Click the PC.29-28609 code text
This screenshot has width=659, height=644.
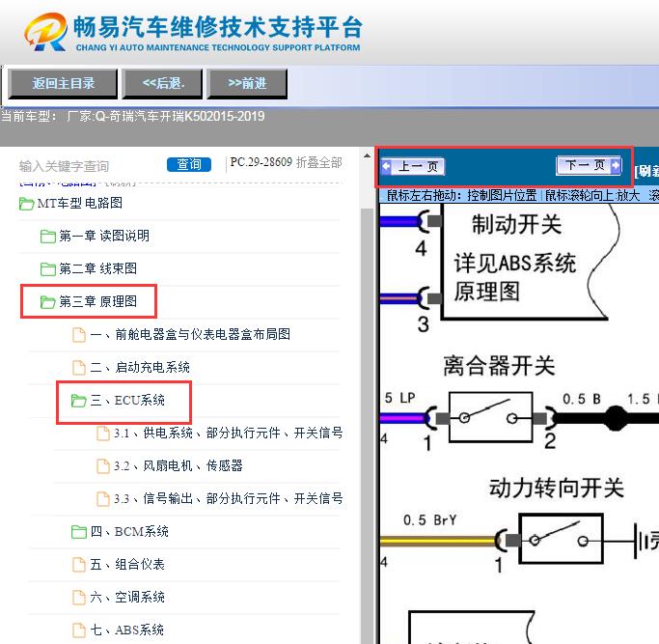(x=261, y=162)
